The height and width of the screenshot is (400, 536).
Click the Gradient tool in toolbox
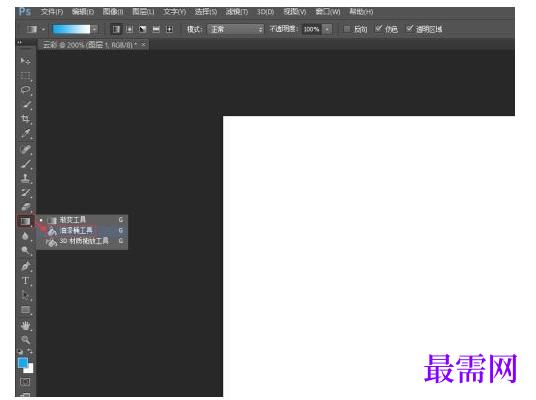coord(25,221)
